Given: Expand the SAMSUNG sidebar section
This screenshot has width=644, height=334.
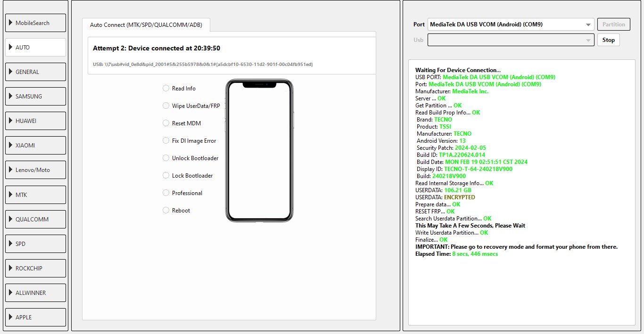Looking at the screenshot, I should click(35, 96).
